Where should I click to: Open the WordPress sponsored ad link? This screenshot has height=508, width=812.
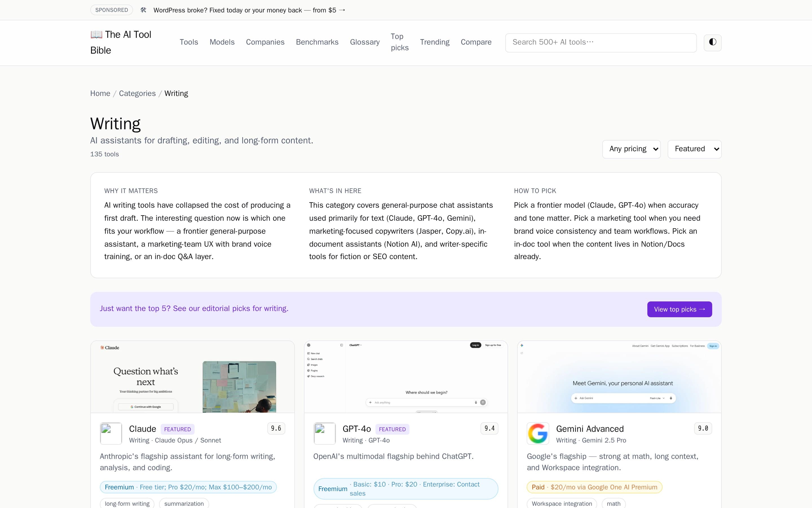pos(249,10)
